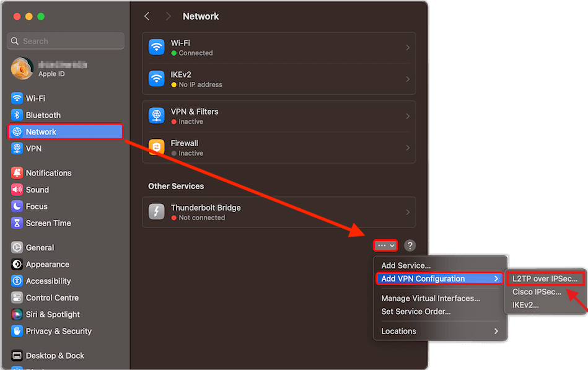Click the Sound speaker icon

coord(17,190)
